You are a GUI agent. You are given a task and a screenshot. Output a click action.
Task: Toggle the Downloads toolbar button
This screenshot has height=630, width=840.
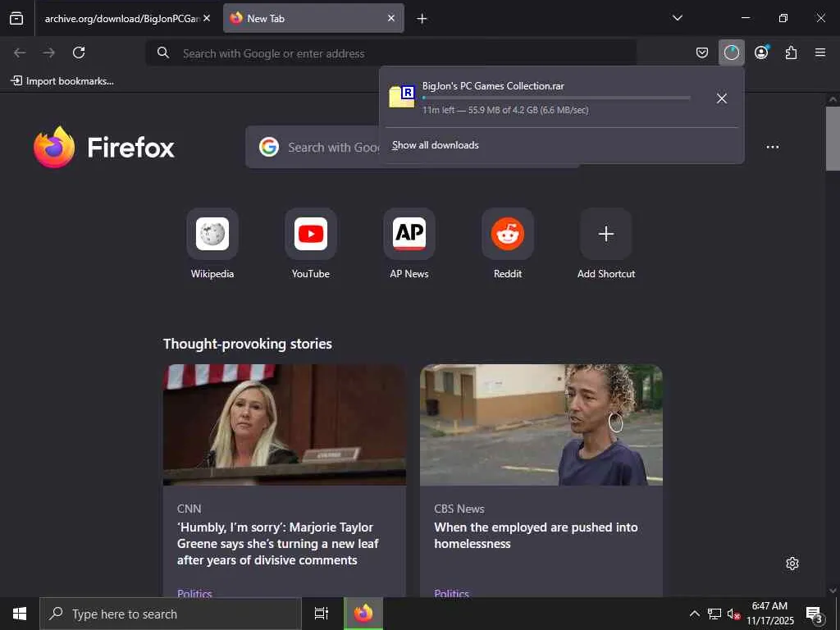(731, 52)
